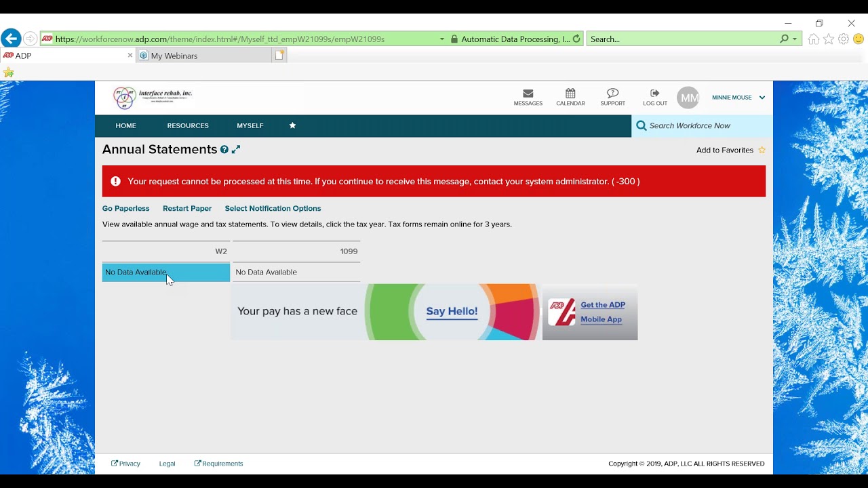Viewport: 868px width, 488px height.
Task: Open the Home menu
Action: click(125, 125)
